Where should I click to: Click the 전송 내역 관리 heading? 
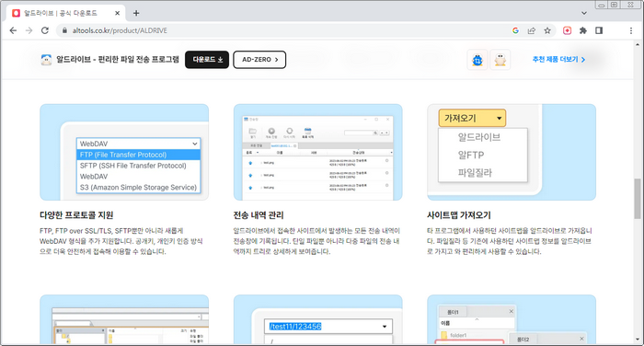259,215
